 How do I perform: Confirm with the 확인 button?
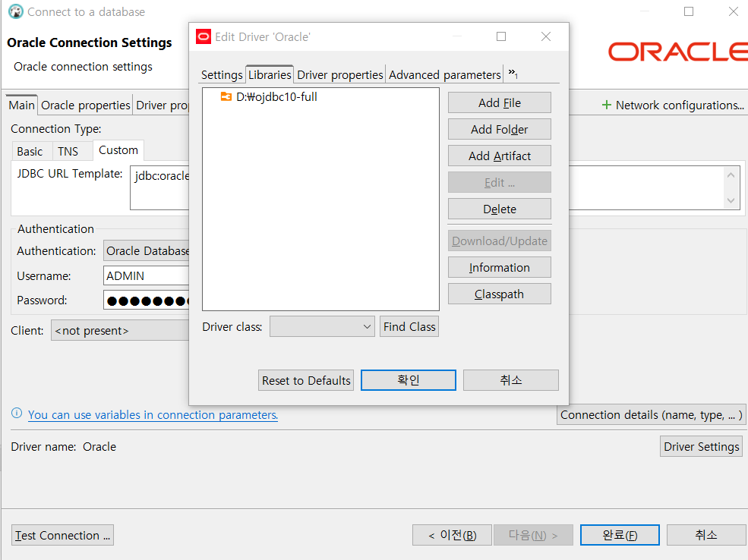click(409, 380)
